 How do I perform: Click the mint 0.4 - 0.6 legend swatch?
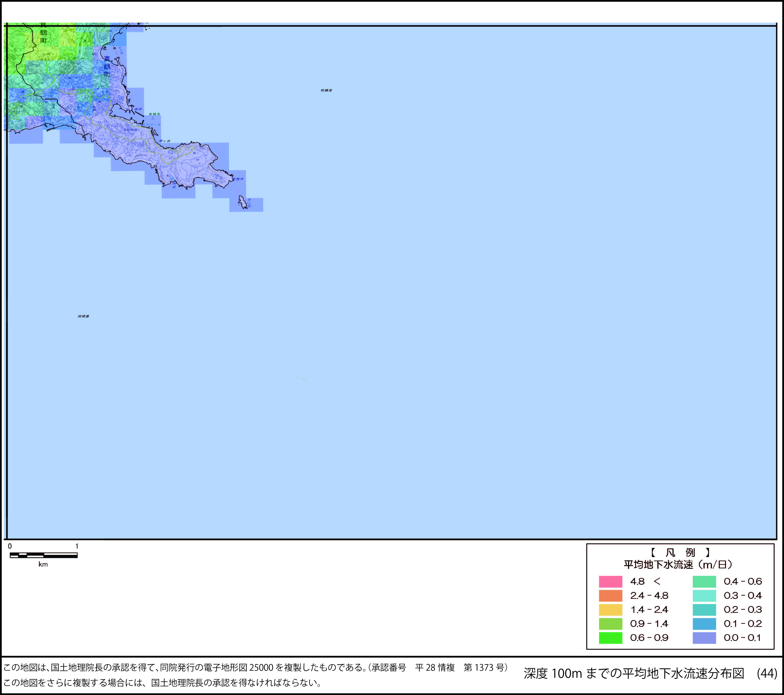pyautogui.click(x=704, y=582)
